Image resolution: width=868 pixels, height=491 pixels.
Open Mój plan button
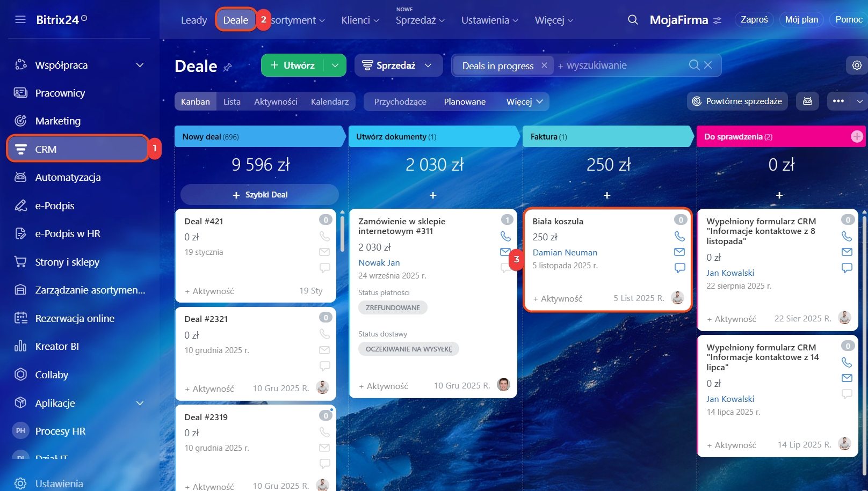(801, 20)
